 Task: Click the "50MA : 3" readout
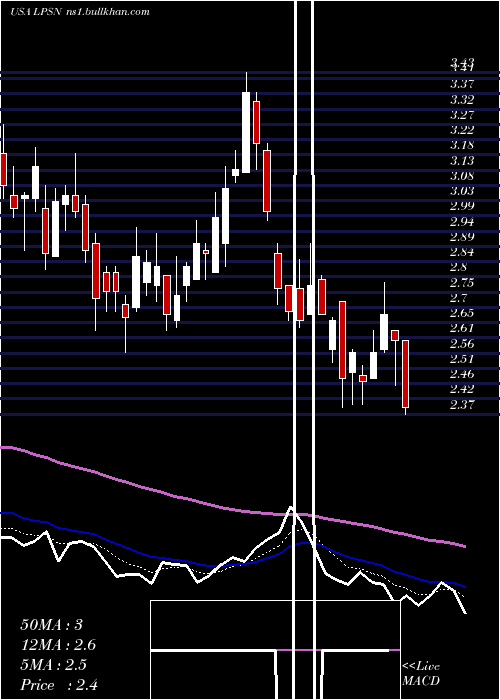coord(52,625)
